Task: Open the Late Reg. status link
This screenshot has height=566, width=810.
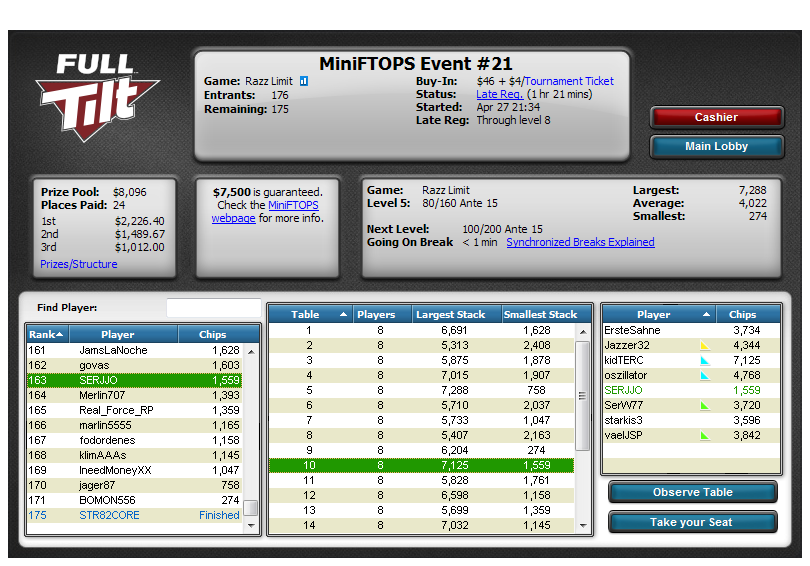Action: pyautogui.click(x=500, y=94)
